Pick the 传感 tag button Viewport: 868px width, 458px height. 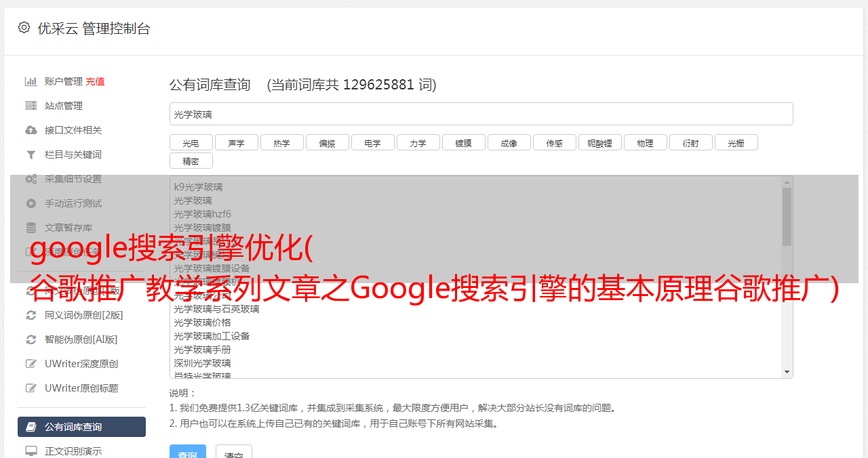point(555,142)
